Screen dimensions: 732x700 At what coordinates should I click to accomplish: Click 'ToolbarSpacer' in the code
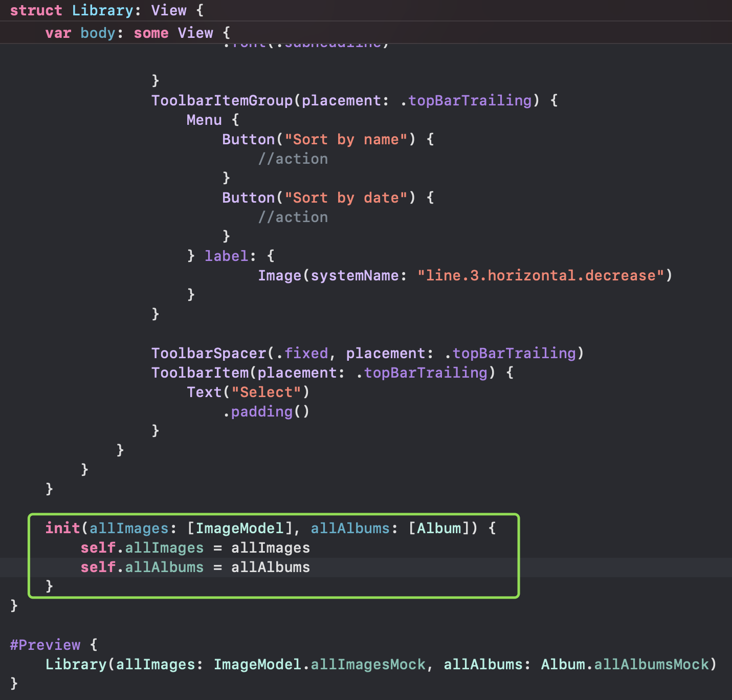(209, 353)
